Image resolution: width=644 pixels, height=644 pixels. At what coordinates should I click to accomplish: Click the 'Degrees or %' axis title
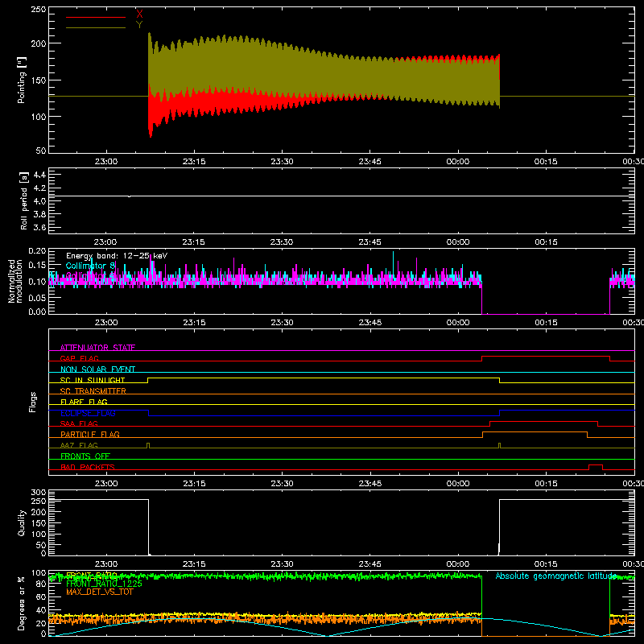tap(22, 603)
